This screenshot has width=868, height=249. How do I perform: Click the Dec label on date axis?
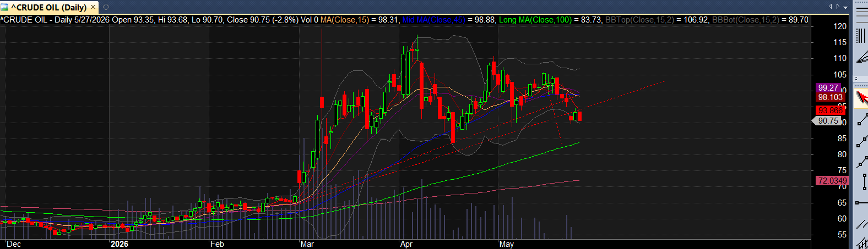click(14, 244)
